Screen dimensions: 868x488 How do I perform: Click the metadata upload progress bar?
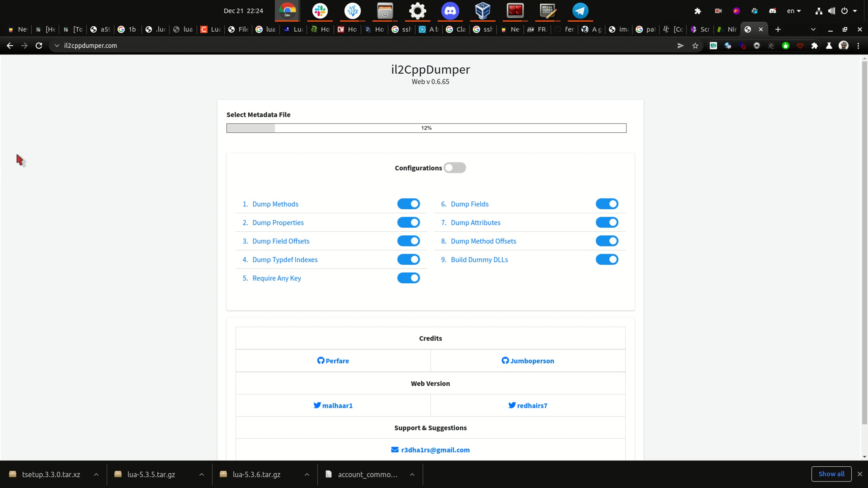[426, 128]
